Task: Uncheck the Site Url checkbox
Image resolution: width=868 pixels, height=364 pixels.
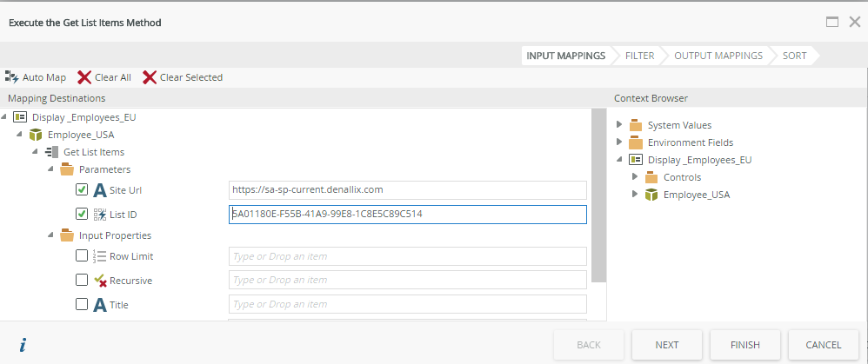Action: 82,189
